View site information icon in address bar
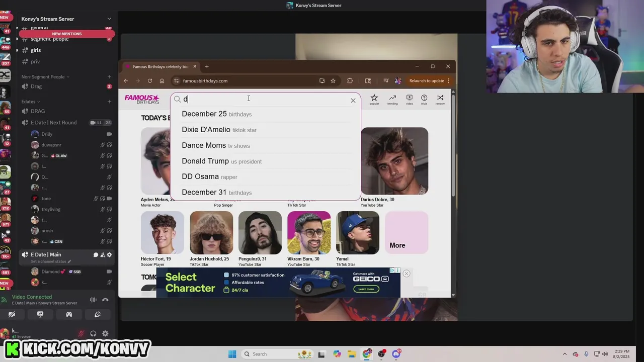The width and height of the screenshot is (644, 362). click(x=176, y=80)
